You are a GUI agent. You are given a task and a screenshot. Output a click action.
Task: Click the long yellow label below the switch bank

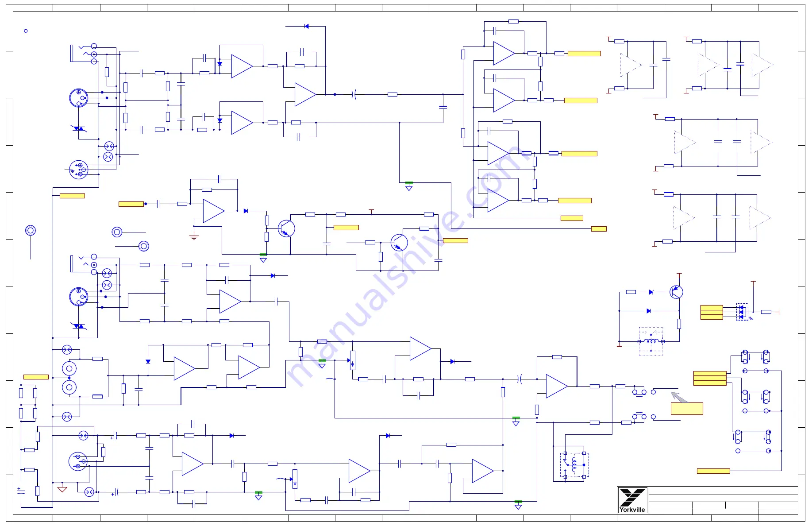[x=713, y=471]
